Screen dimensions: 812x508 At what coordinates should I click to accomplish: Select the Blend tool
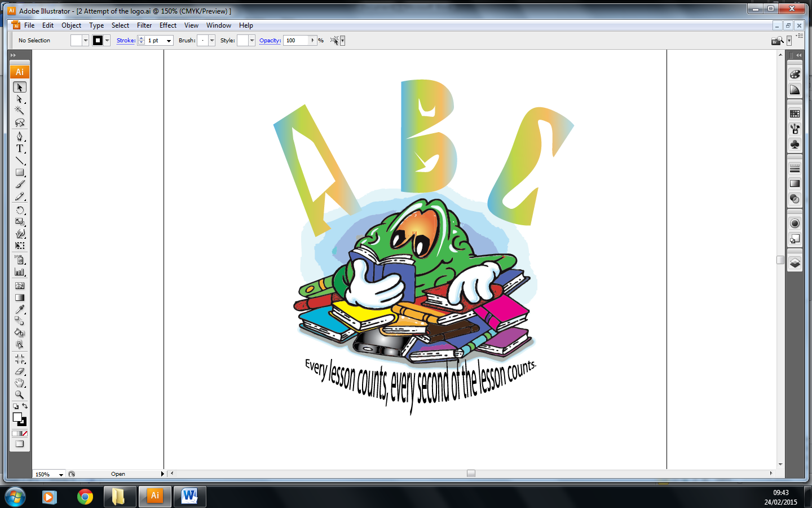click(20, 321)
